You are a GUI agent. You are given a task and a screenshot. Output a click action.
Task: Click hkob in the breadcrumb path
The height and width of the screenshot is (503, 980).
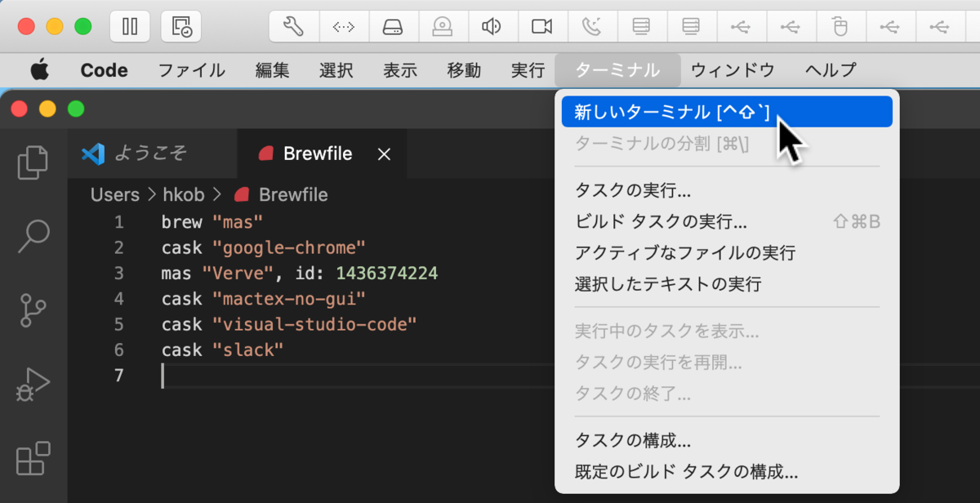coord(184,195)
